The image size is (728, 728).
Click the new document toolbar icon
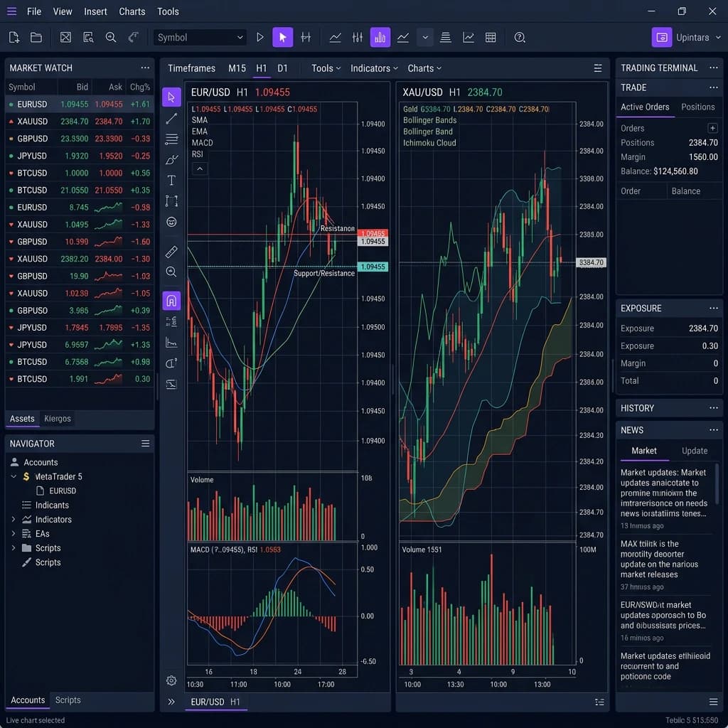(x=14, y=38)
